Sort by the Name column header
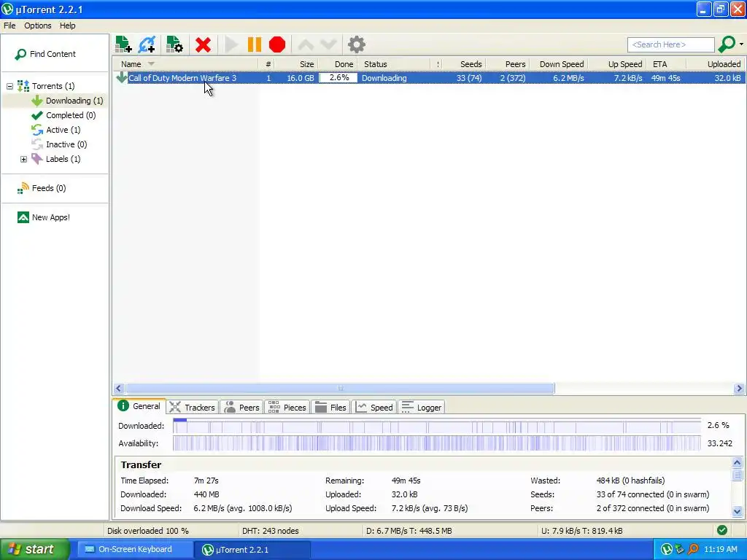Image resolution: width=747 pixels, height=560 pixels. pos(186,64)
